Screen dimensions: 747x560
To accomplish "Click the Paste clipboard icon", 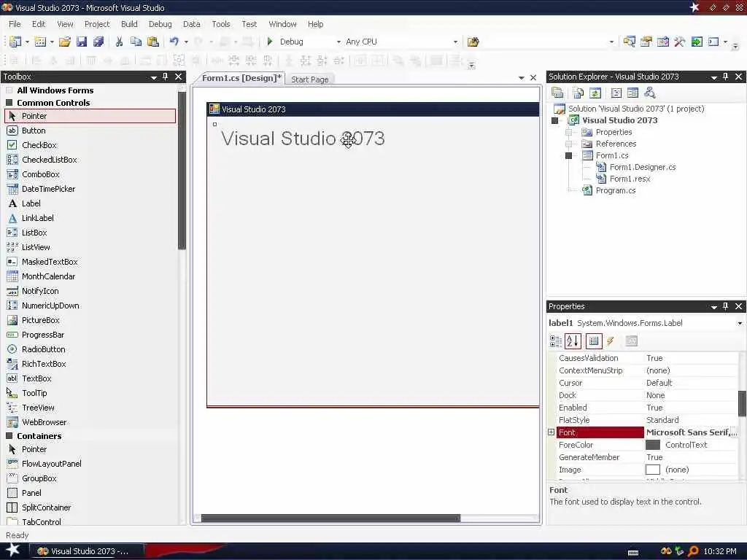I will point(153,42).
